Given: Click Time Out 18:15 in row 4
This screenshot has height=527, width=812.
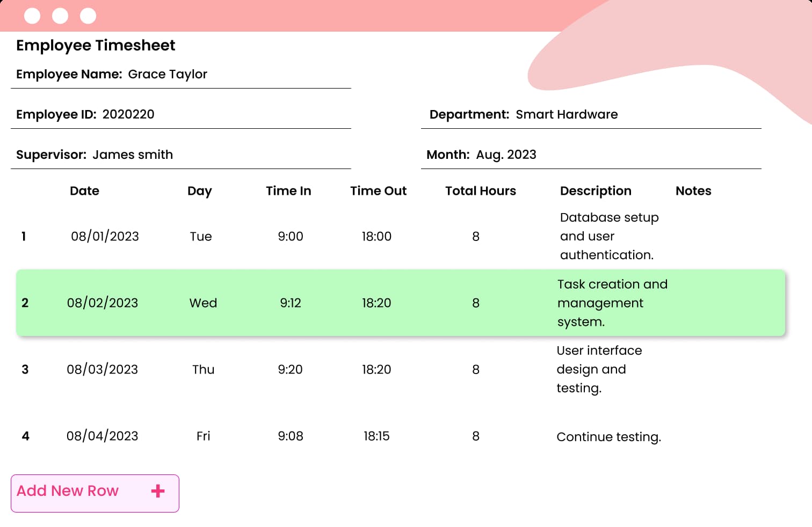Looking at the screenshot, I should click(x=376, y=436).
